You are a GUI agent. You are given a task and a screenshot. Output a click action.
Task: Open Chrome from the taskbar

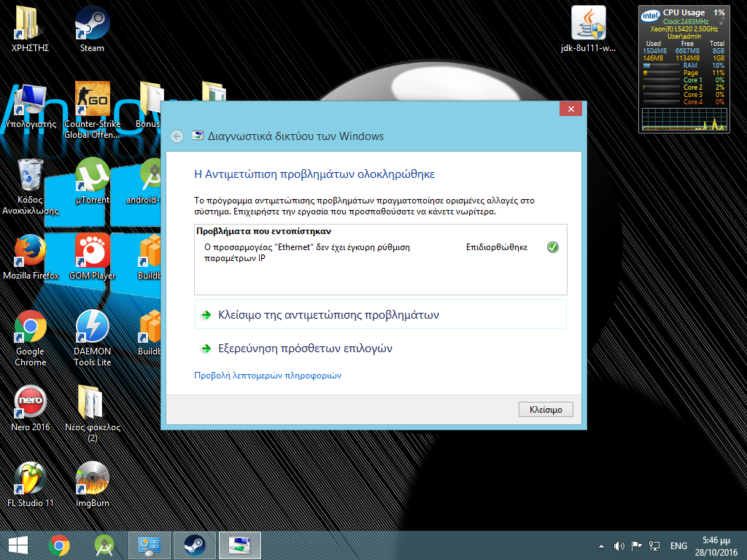59,545
